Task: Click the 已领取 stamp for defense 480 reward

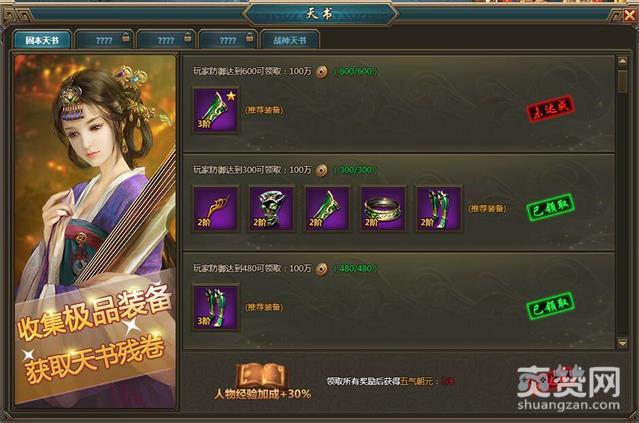Action: [x=551, y=306]
